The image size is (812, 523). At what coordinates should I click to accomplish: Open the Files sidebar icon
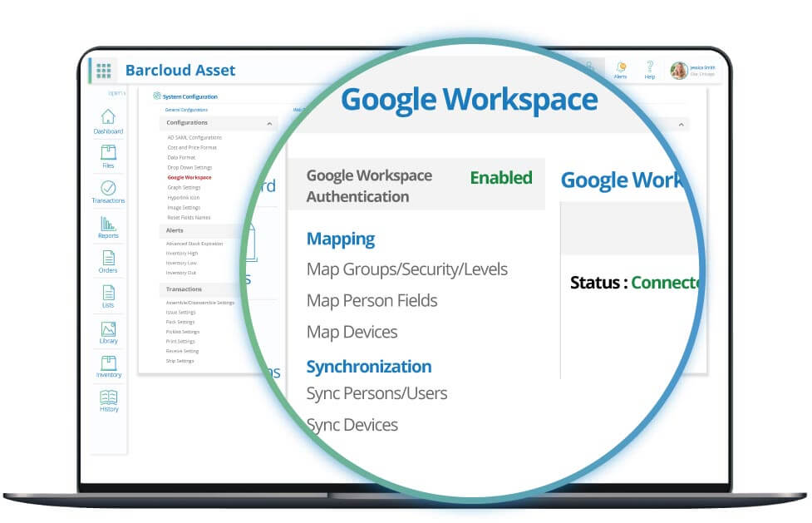coord(108,152)
